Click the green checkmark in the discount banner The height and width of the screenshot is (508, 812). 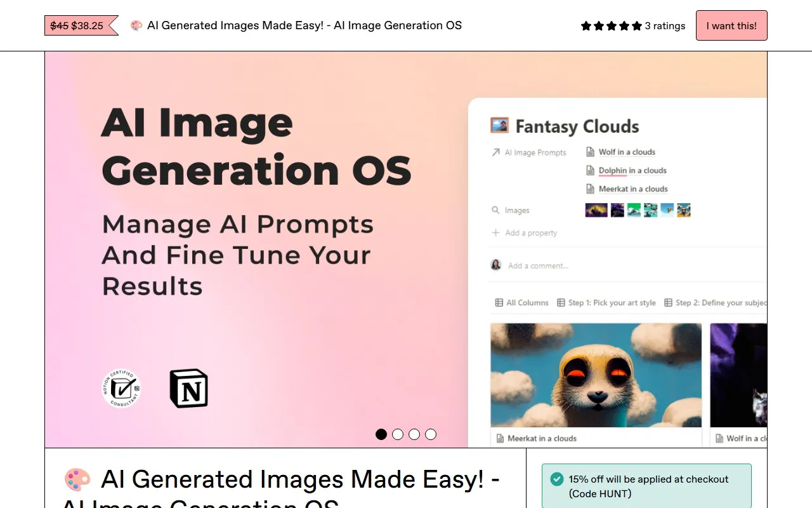pyautogui.click(x=557, y=479)
